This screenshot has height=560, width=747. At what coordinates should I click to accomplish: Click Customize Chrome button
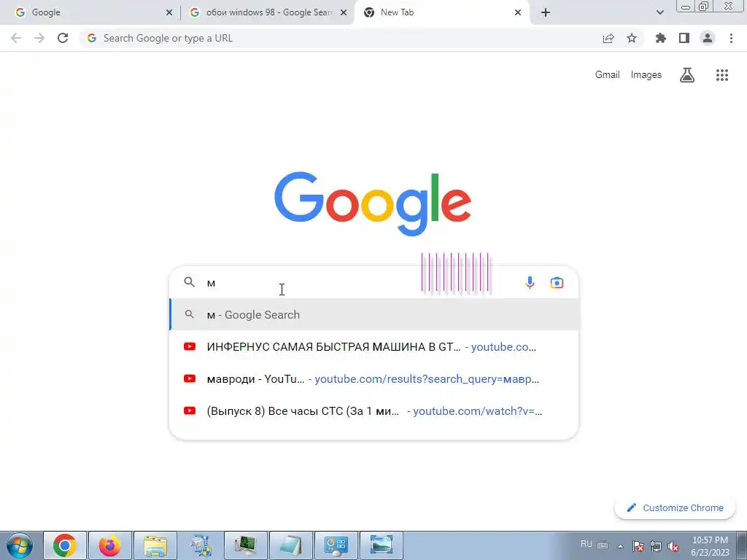pos(675,508)
